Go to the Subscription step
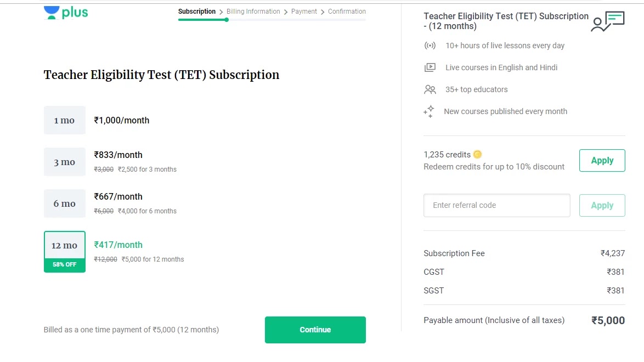The width and height of the screenshot is (644, 362). [x=197, y=12]
